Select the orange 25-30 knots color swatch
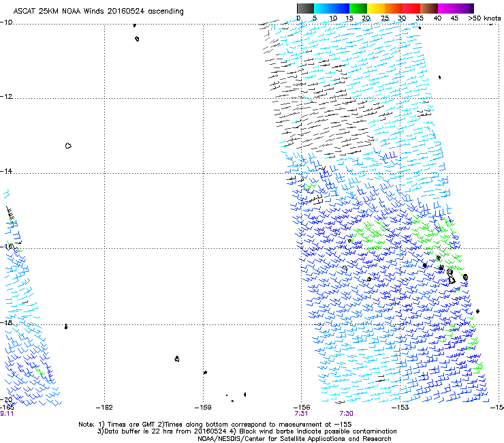This screenshot has height=443, width=504. pyautogui.click(x=394, y=8)
